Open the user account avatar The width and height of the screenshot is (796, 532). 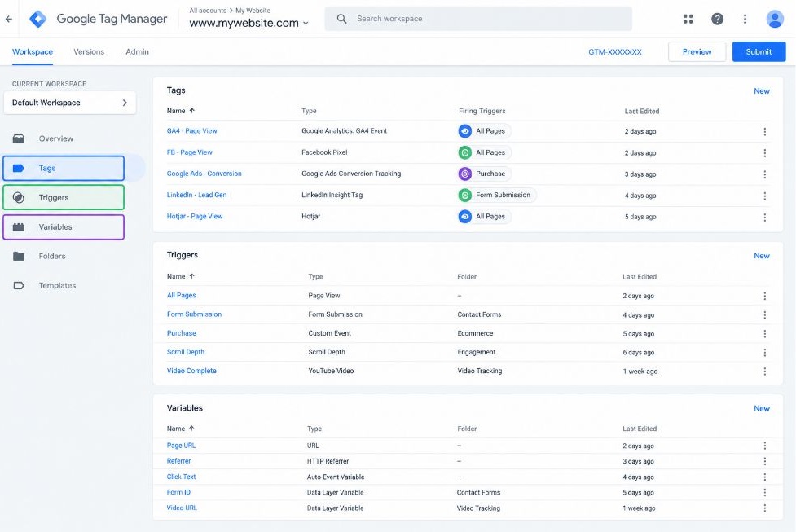775,19
